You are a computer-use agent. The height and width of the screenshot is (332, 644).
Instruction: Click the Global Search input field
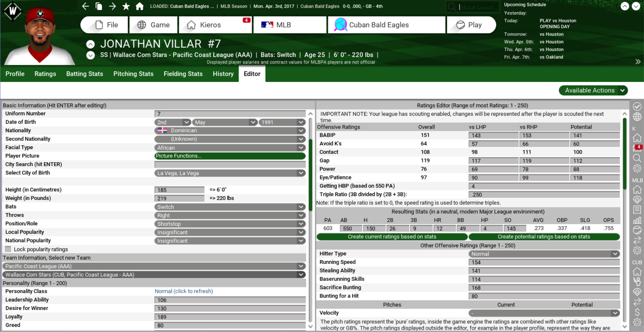tap(473, 7)
